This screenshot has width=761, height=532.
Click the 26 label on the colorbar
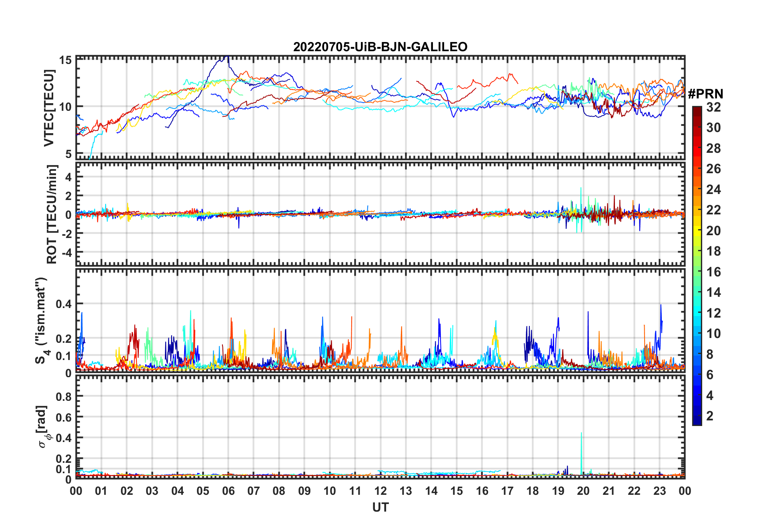(x=713, y=169)
